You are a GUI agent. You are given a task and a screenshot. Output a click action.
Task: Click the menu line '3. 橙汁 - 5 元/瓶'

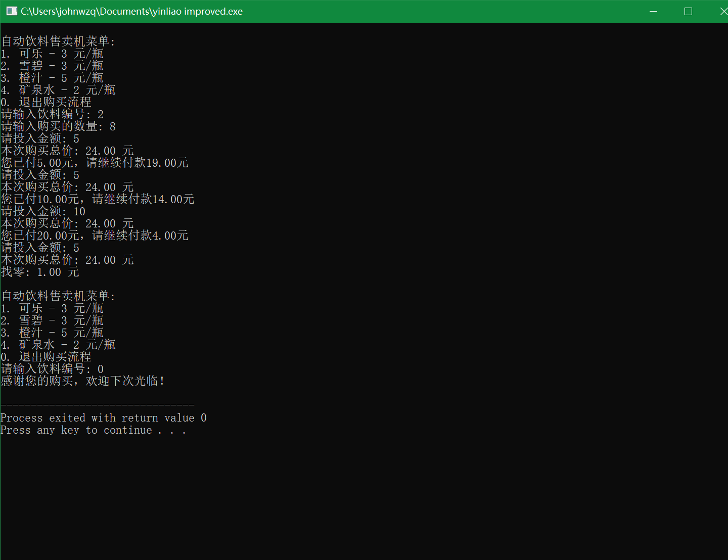click(52, 77)
